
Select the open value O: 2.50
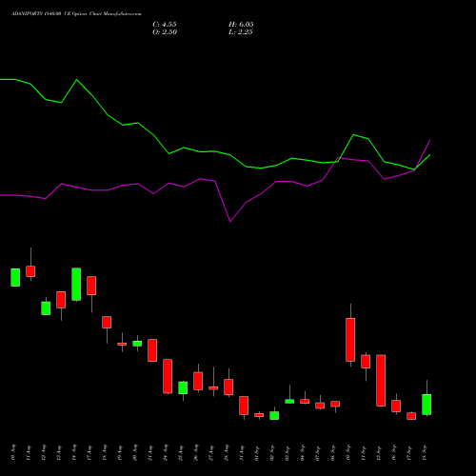pos(165,32)
